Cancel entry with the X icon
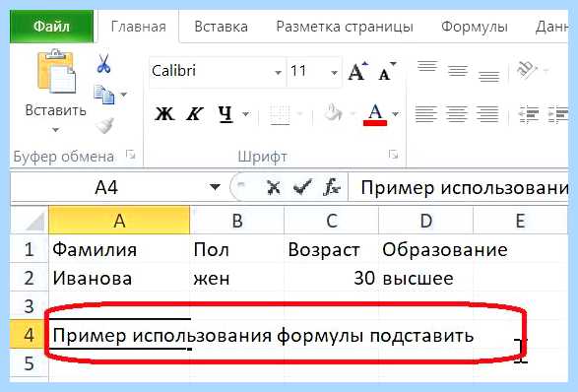The image size is (578, 392). point(273,188)
